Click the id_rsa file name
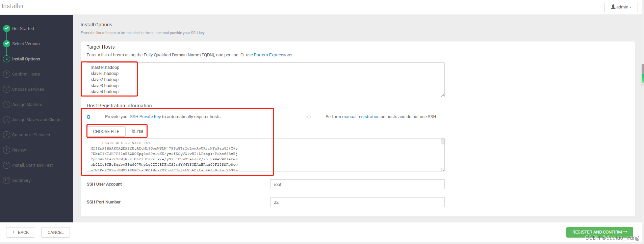Image resolution: width=644 pixels, height=244 pixels. click(x=137, y=131)
